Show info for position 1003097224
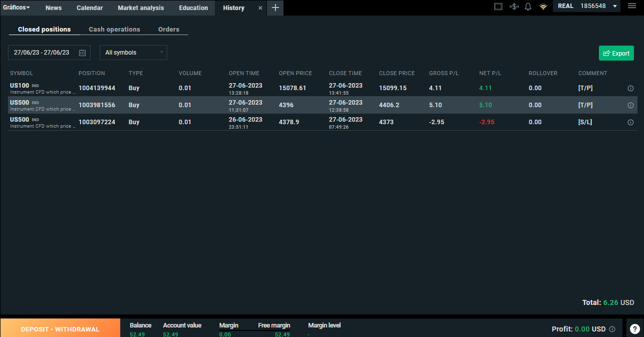Image resolution: width=644 pixels, height=337 pixels. 630,123
